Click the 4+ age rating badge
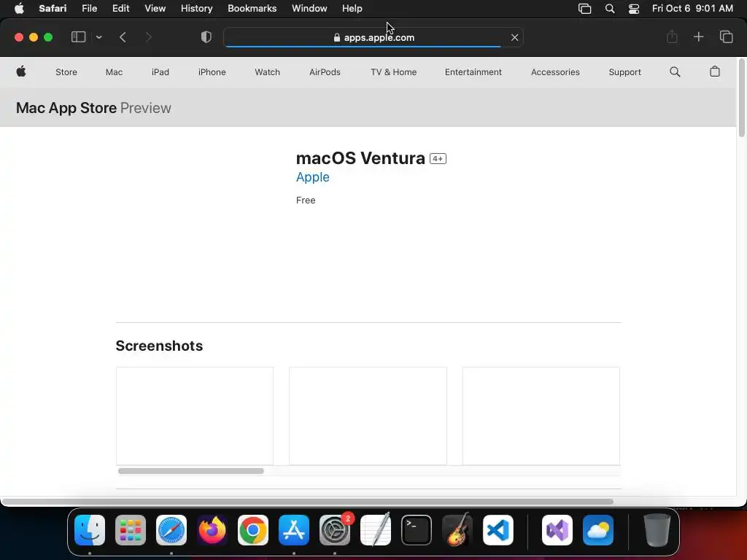 pyautogui.click(x=438, y=158)
